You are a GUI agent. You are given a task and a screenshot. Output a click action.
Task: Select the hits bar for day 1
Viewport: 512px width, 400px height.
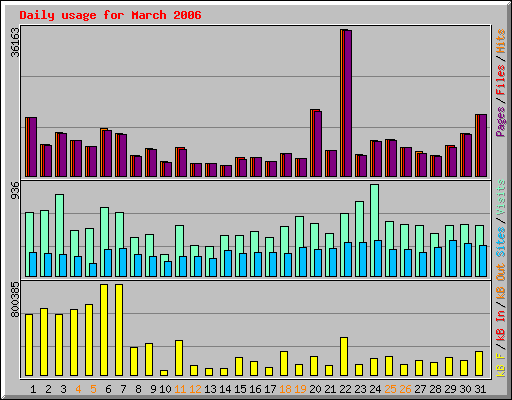point(31,147)
